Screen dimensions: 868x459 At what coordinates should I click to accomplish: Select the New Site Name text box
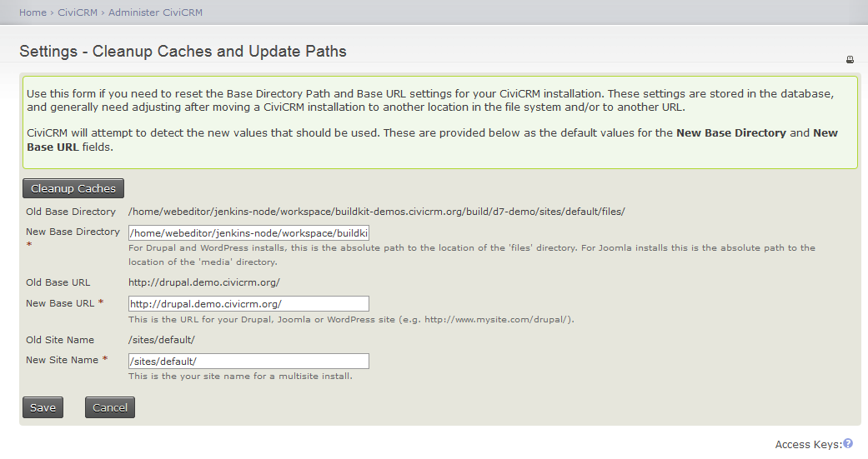coord(248,362)
